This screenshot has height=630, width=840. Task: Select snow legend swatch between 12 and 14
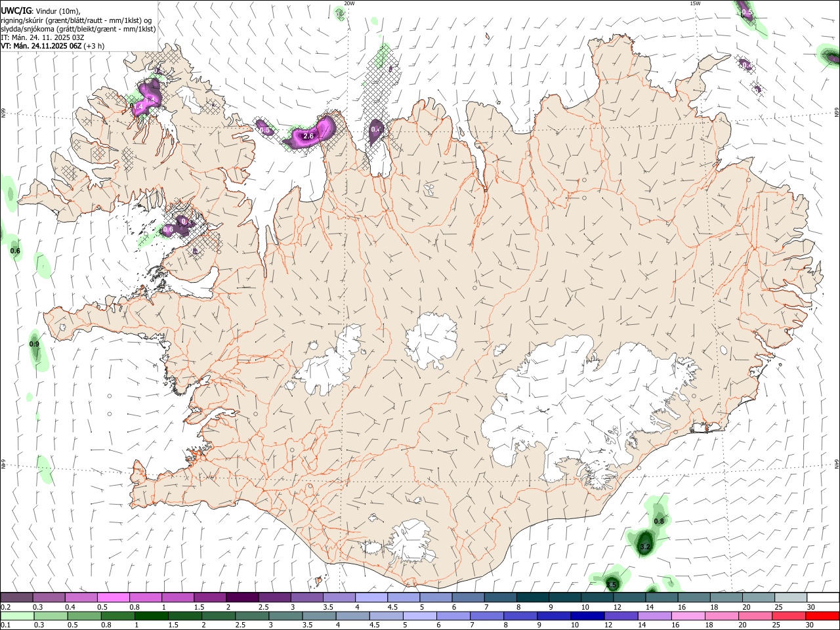[x=630, y=597]
